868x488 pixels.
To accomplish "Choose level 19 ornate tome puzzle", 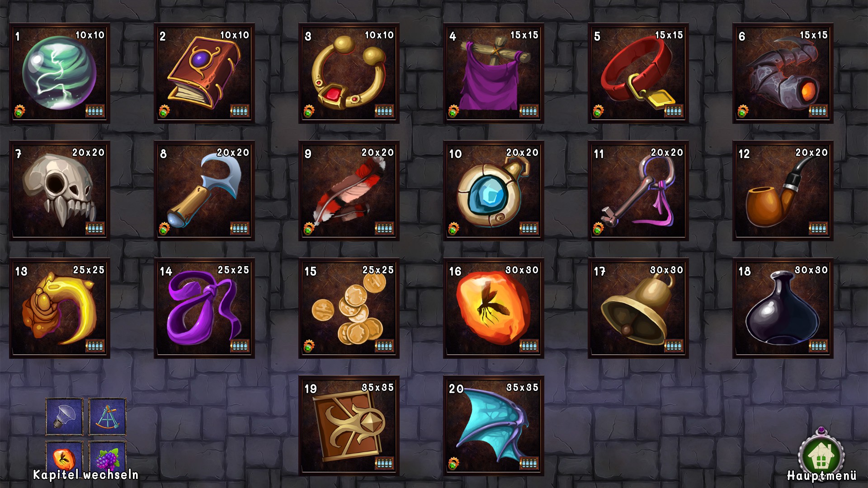I will [349, 426].
